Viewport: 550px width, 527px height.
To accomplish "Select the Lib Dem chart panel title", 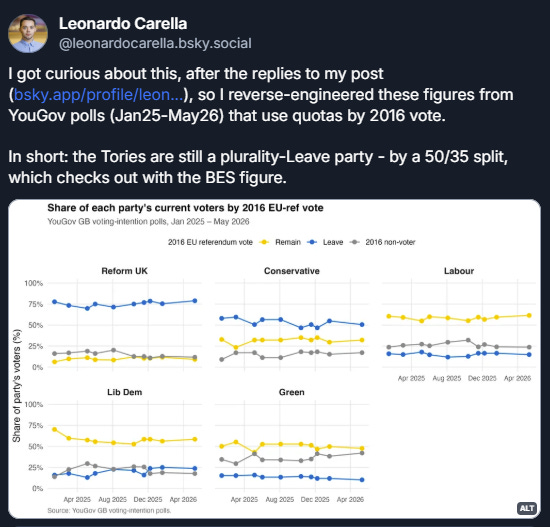I will pos(125,392).
